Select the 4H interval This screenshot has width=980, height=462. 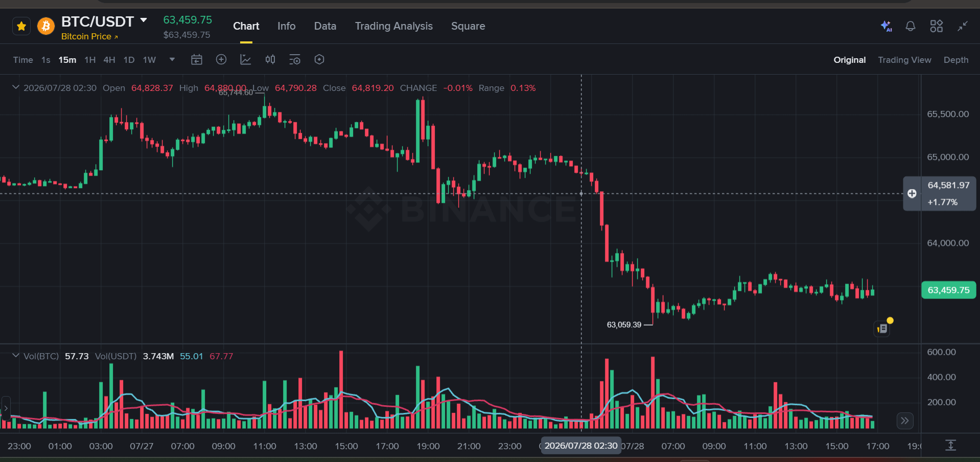tap(109, 60)
